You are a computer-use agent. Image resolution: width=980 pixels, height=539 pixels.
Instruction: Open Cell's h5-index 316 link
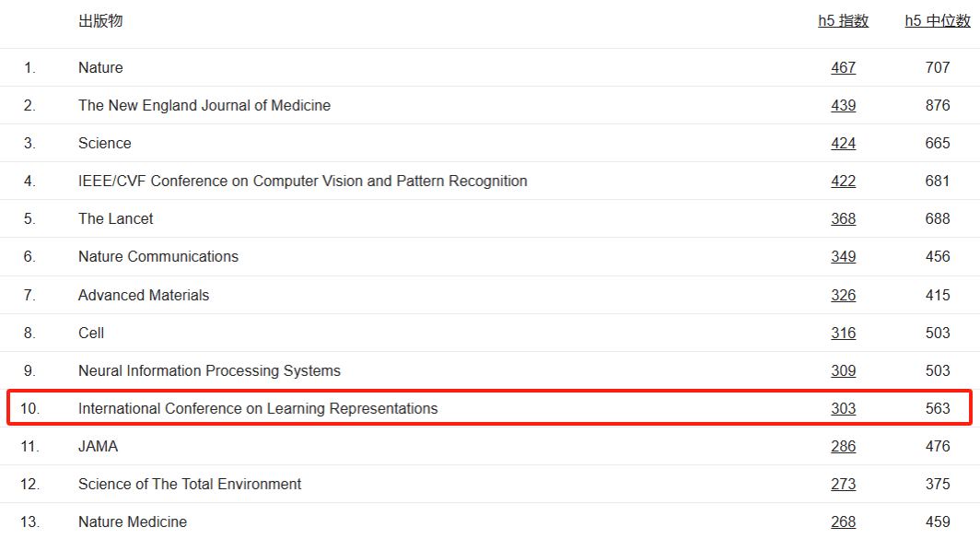843,333
